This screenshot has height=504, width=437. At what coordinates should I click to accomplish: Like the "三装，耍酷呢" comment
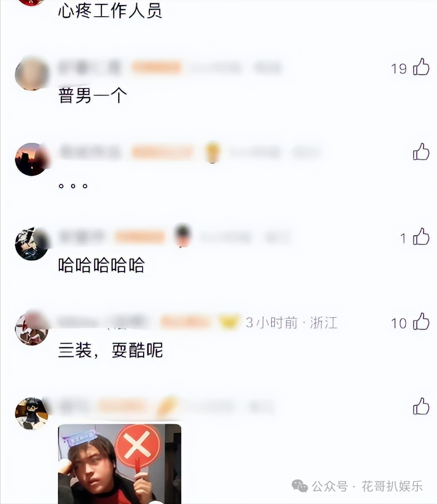(x=421, y=321)
